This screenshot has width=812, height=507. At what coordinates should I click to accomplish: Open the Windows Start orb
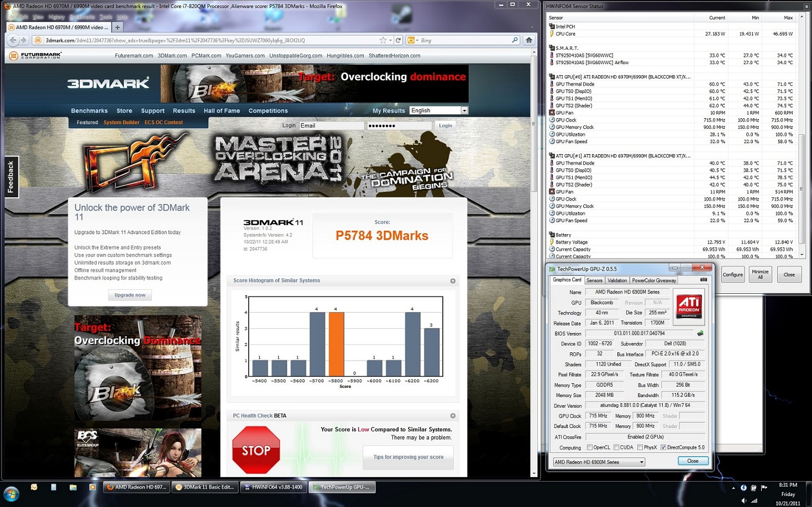point(12,493)
